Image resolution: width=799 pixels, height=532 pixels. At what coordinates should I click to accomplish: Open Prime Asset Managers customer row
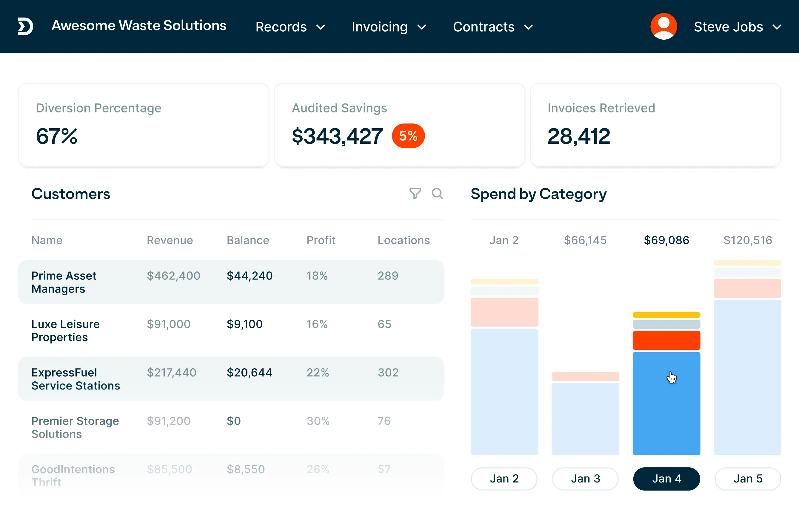pos(64,282)
